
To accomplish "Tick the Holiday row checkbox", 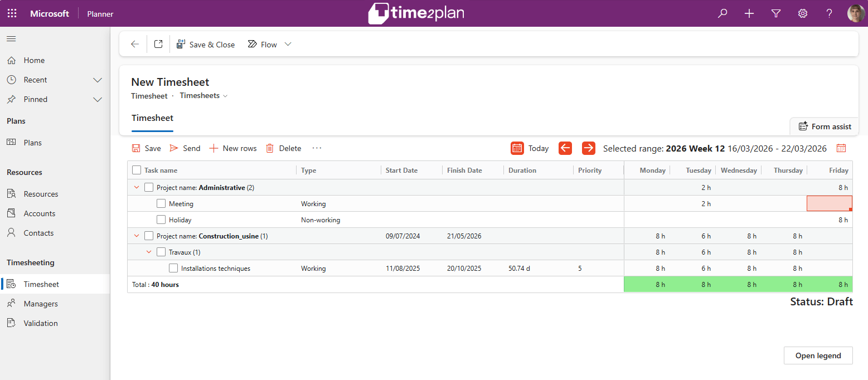I will click(161, 220).
